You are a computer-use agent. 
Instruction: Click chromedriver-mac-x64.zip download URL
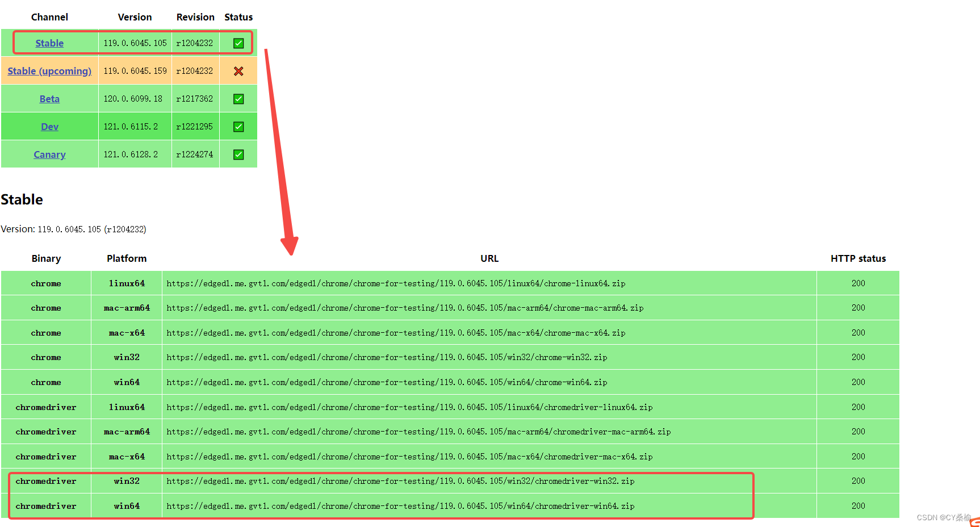(x=409, y=457)
